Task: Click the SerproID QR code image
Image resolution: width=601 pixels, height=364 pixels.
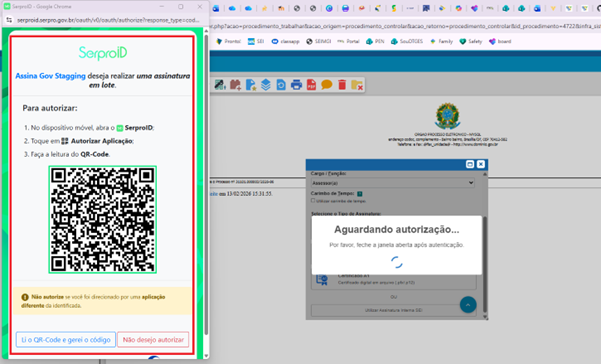Action: tap(103, 220)
